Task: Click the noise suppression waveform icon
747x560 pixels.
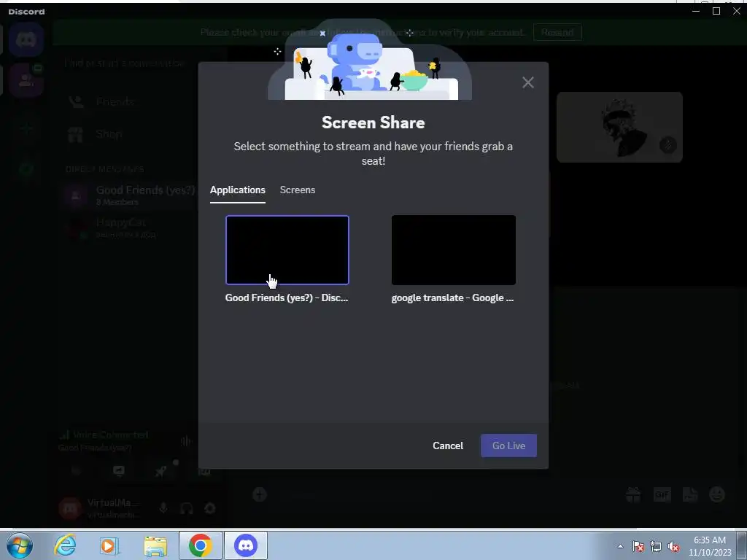Action: 185,441
